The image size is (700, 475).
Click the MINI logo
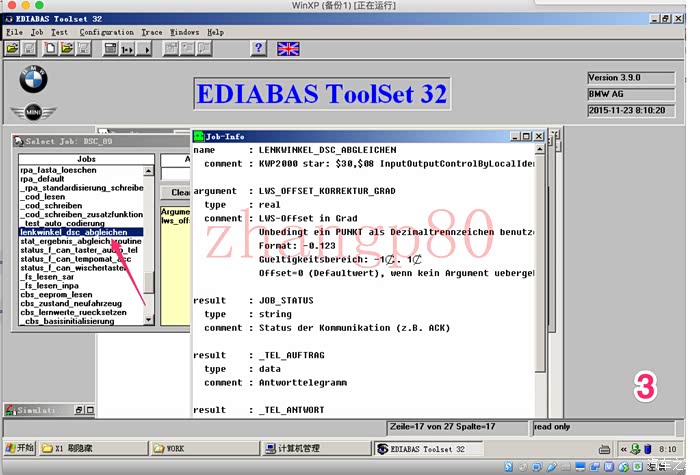[x=33, y=112]
